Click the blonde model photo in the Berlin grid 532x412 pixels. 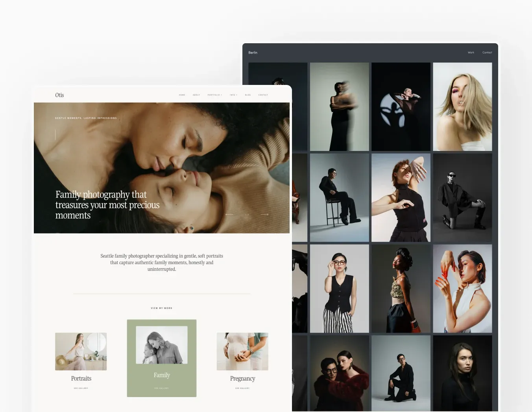click(x=462, y=107)
